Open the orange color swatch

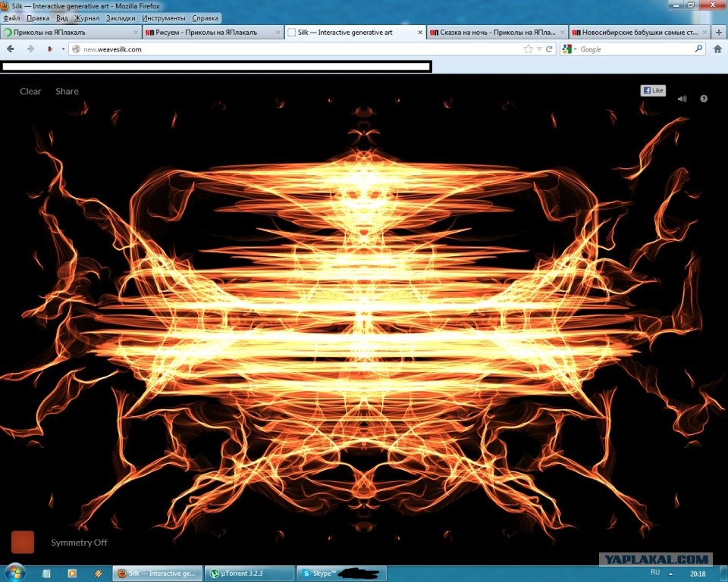coord(23,542)
